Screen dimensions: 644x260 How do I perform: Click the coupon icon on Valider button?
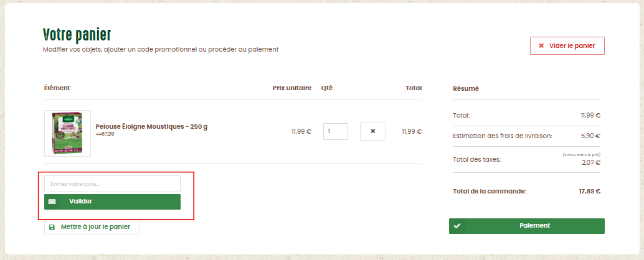point(52,202)
